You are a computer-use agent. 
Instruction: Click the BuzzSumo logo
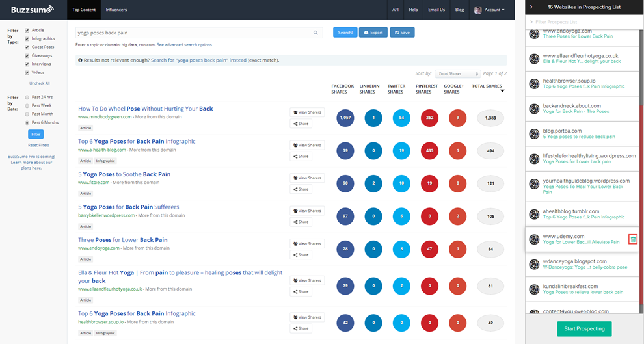pos(32,10)
